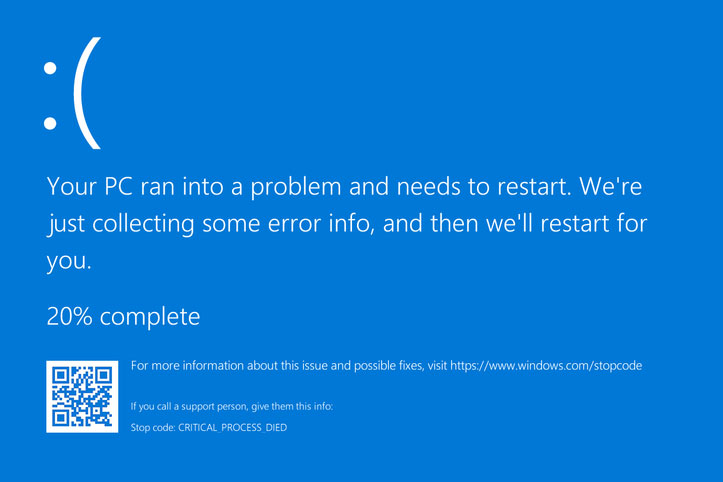The width and height of the screenshot is (723, 482).
Task: Click the upper dot of the sad face
Action: coord(50,68)
